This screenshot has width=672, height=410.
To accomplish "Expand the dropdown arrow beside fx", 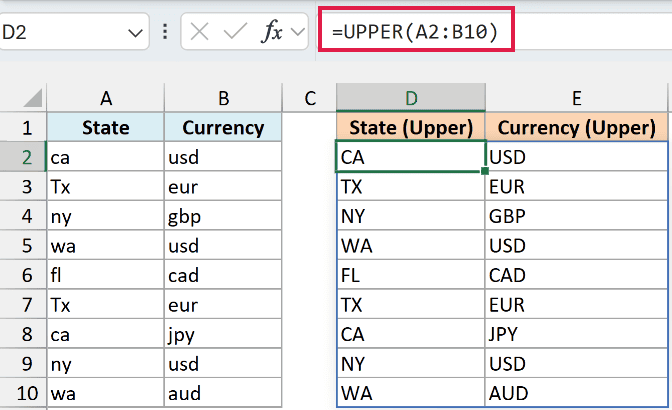I will tap(297, 32).
